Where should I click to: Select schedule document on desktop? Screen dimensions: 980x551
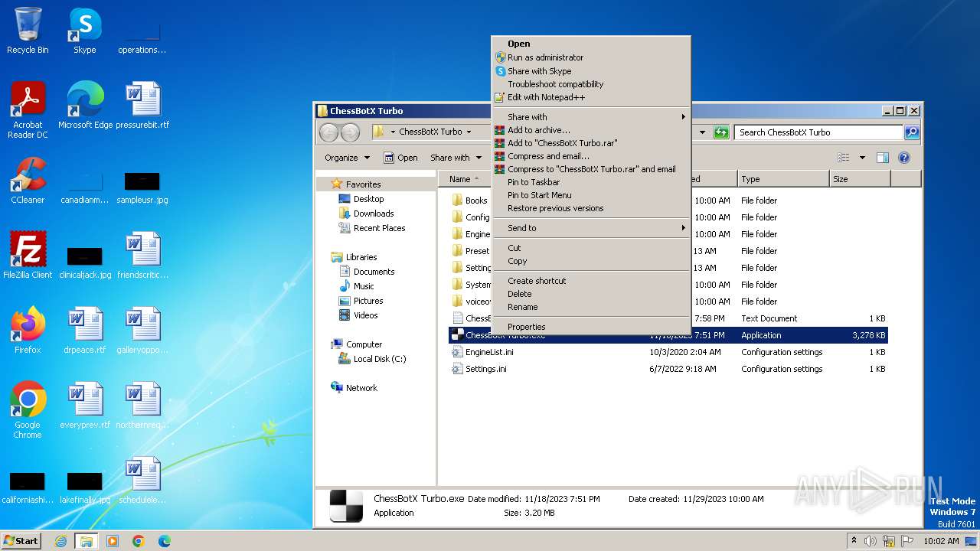click(x=142, y=480)
